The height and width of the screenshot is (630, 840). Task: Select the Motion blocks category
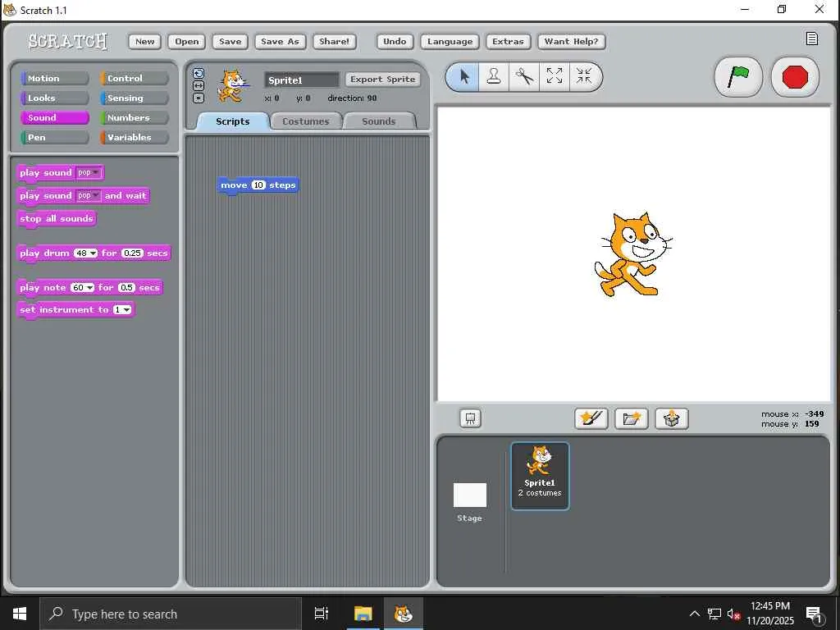click(x=55, y=78)
